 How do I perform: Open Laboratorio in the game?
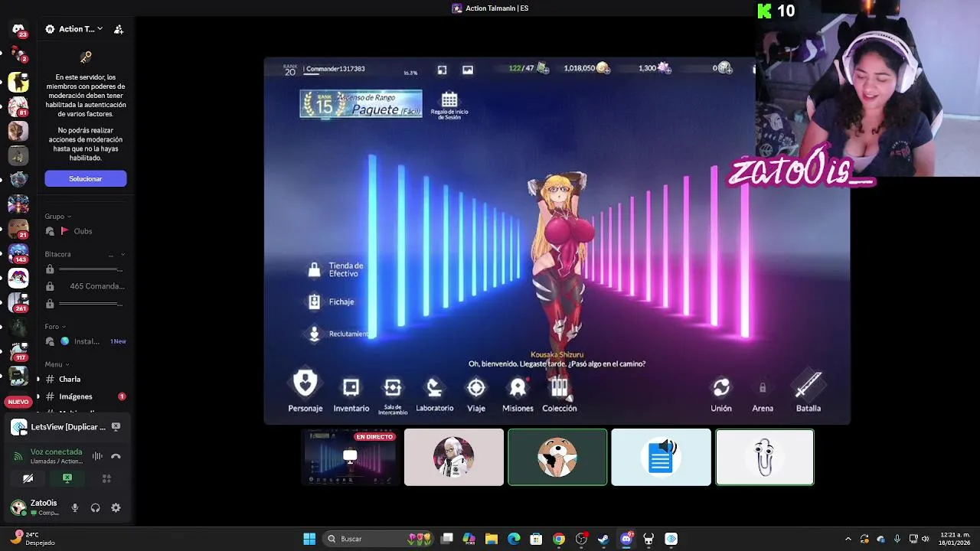(x=434, y=393)
